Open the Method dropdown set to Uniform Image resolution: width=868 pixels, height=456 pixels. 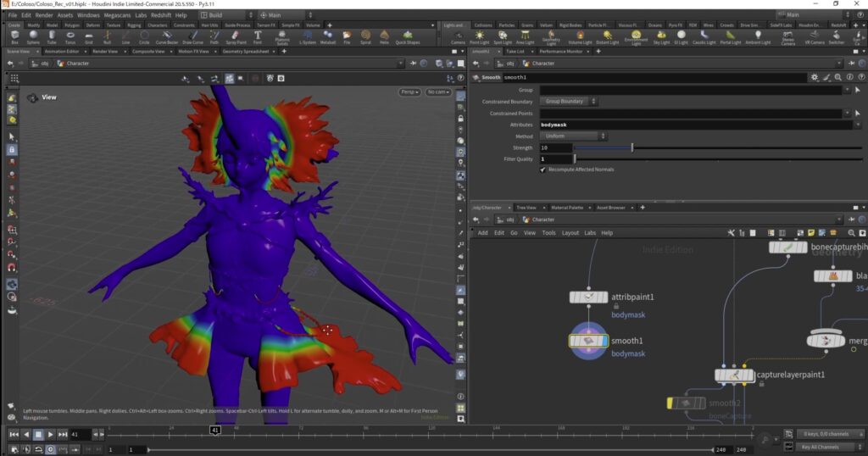pos(574,136)
